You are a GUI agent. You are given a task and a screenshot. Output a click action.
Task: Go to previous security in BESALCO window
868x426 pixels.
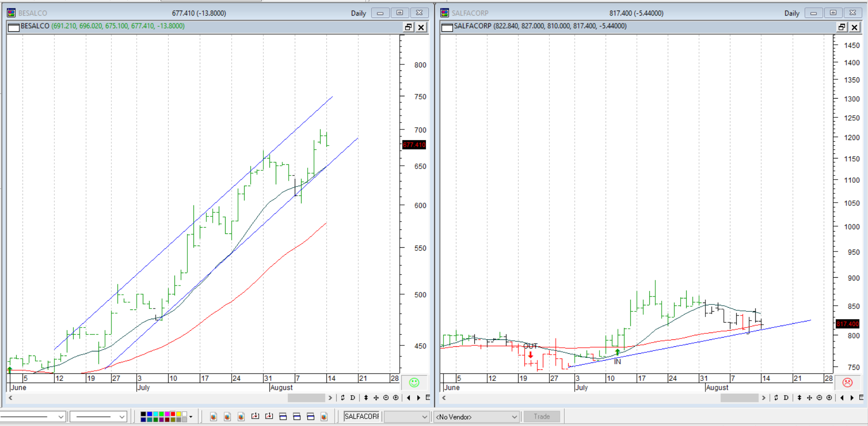[x=408, y=398]
